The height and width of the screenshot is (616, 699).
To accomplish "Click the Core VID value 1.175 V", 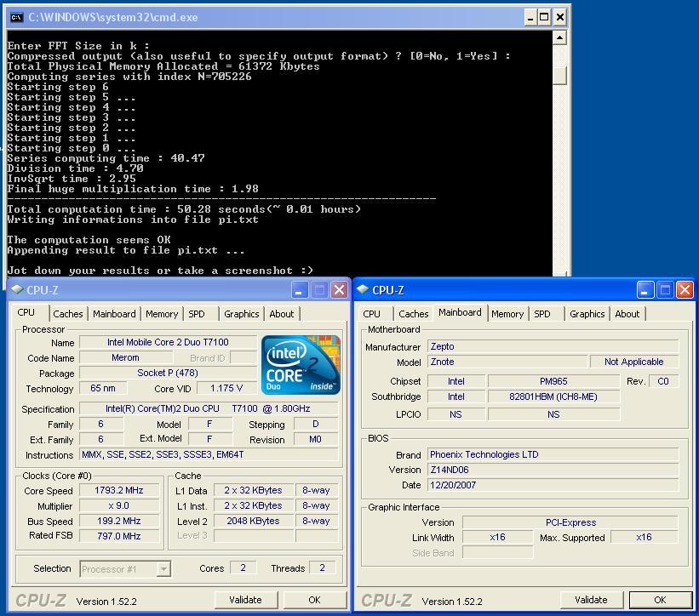I will 227,388.
